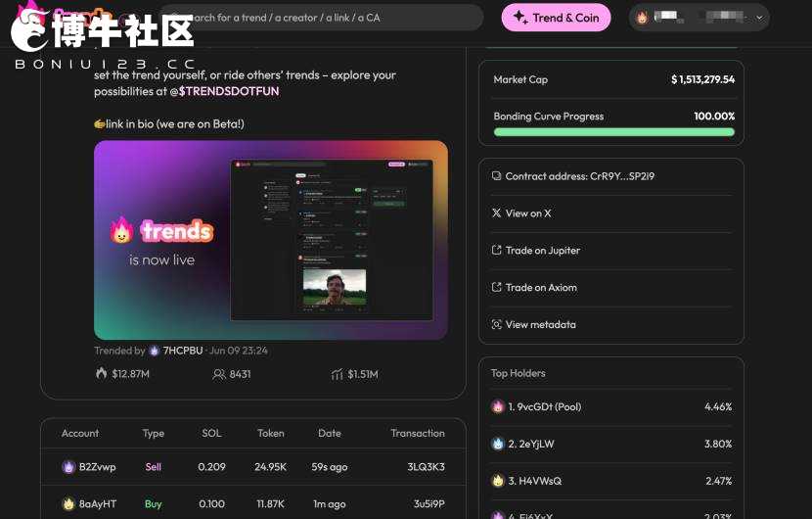Open account 8aAyHT in trades table
The width and height of the screenshot is (812, 519).
pos(98,504)
